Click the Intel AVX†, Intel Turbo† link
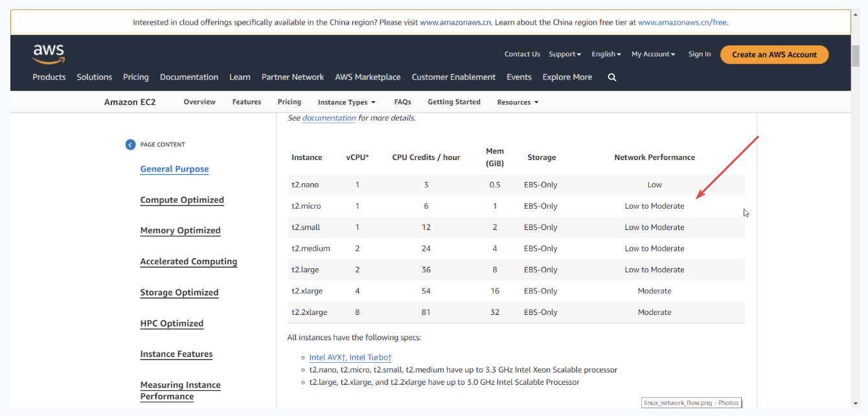This screenshot has height=416, width=868. 350,358
